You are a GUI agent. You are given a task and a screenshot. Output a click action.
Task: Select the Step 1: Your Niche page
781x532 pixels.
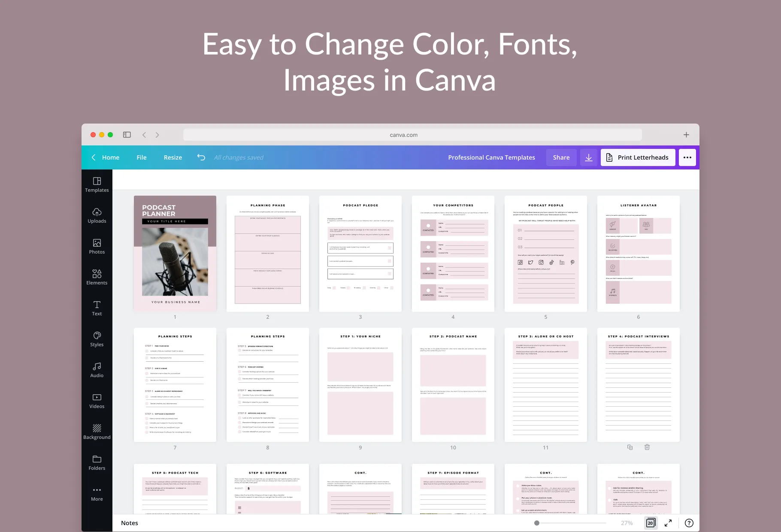(360, 385)
